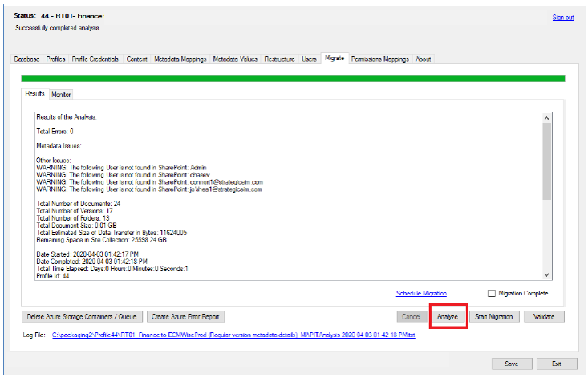This screenshot has height=378, width=588.
Task: Open the Profile Credentials tab
Action: point(95,59)
